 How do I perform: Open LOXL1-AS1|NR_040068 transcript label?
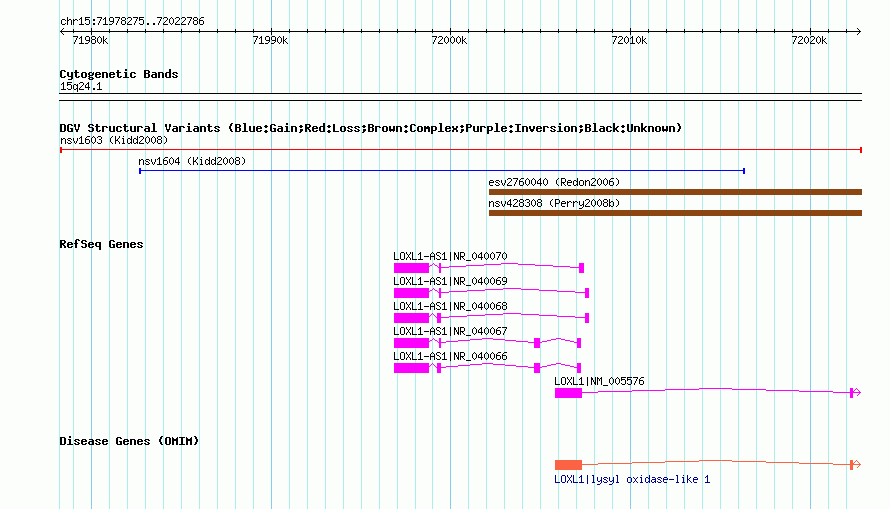(450, 306)
